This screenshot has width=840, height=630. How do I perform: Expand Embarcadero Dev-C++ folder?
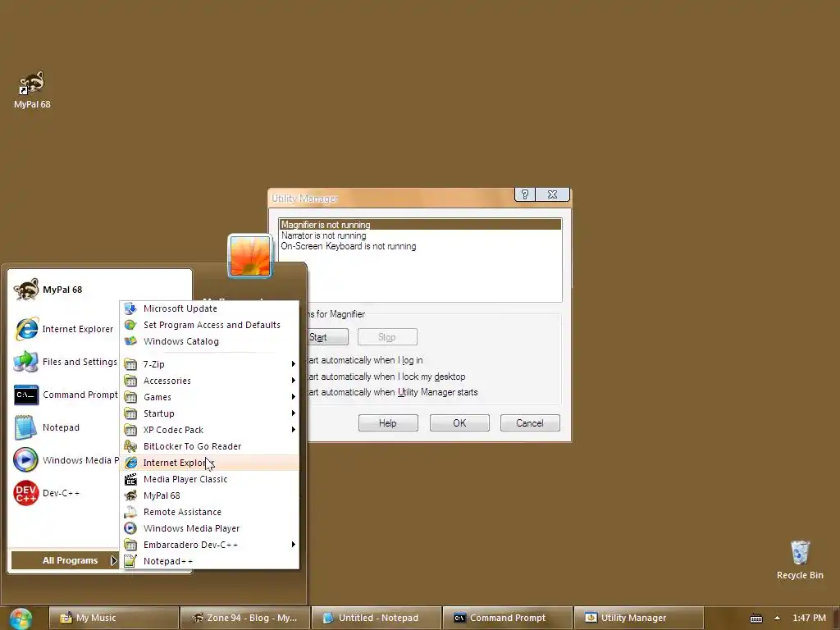point(209,545)
